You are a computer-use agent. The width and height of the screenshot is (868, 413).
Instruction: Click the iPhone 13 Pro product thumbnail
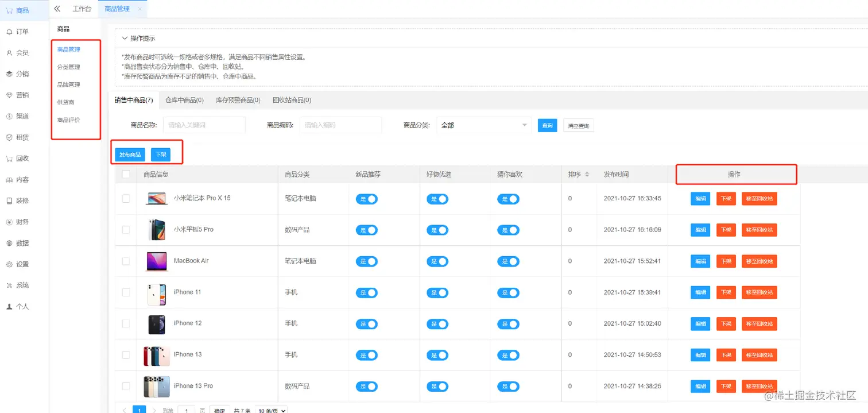point(157,387)
